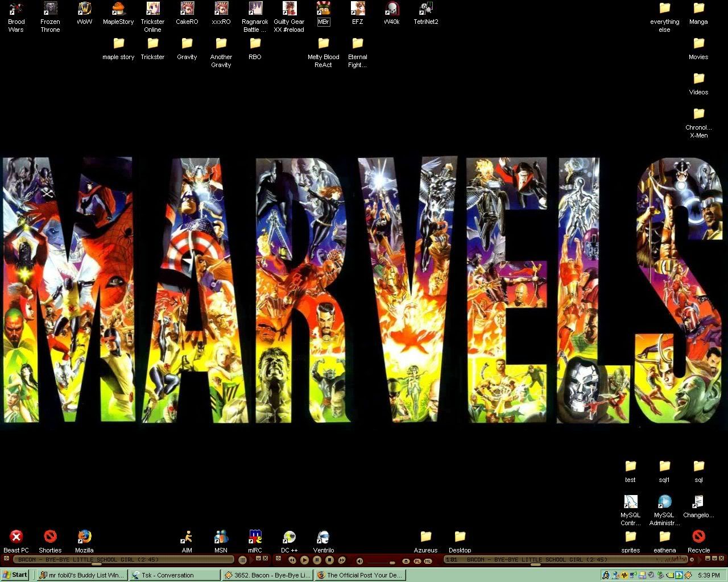This screenshot has height=582, width=728.
Task: Open the Melty Blood ReAct folder
Action: click(x=323, y=52)
